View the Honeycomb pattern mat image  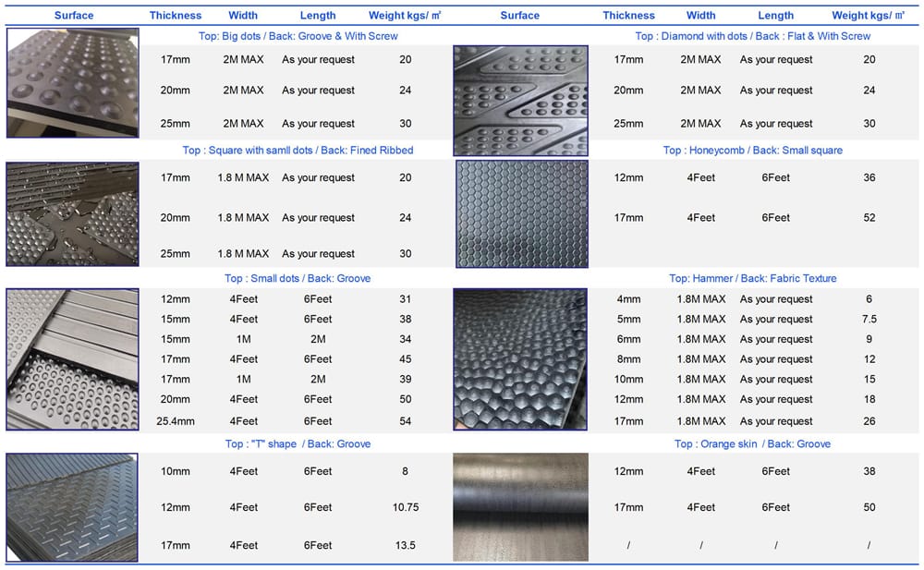[x=520, y=213]
